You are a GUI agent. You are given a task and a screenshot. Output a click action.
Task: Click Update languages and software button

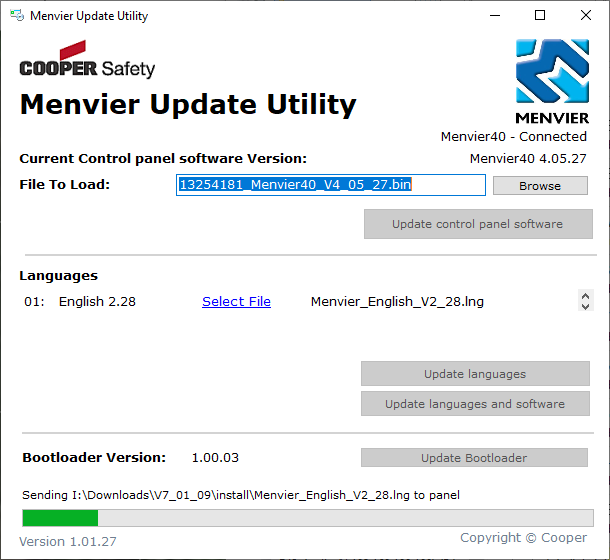click(x=475, y=404)
